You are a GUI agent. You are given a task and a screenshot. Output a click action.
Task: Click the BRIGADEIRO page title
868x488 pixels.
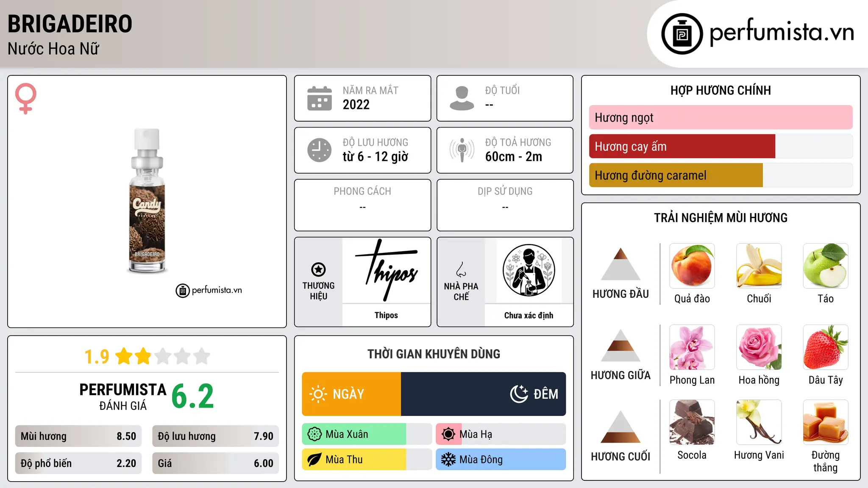tap(70, 24)
